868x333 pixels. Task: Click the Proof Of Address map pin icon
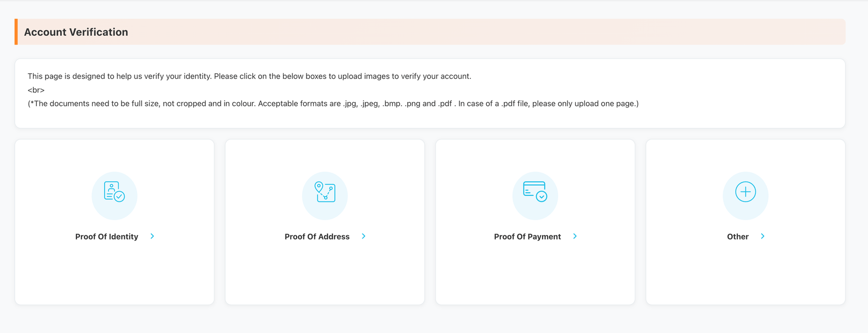(x=325, y=192)
